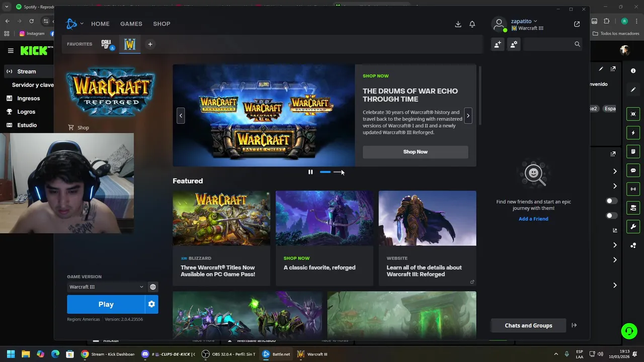Viewport: 644px width, 362px height.
Task: Open Ingresos in Kick sidebar
Action: point(29,99)
